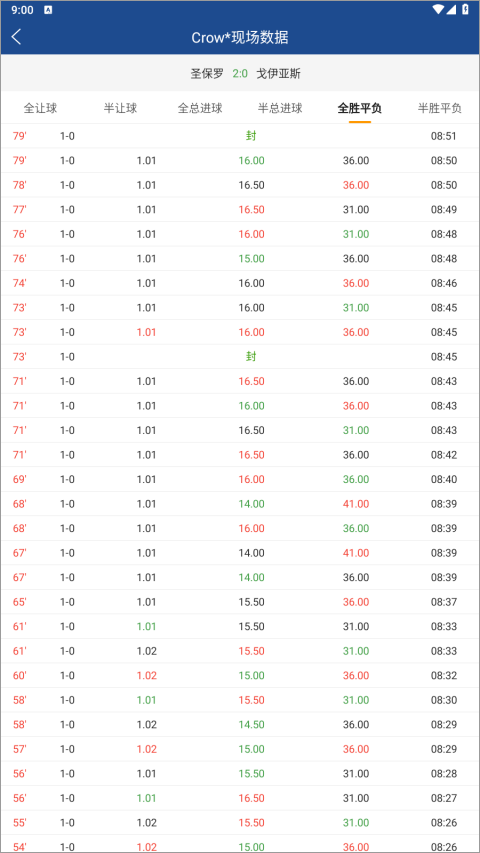Tap the 戈伊亚斯 team name

click(x=279, y=74)
